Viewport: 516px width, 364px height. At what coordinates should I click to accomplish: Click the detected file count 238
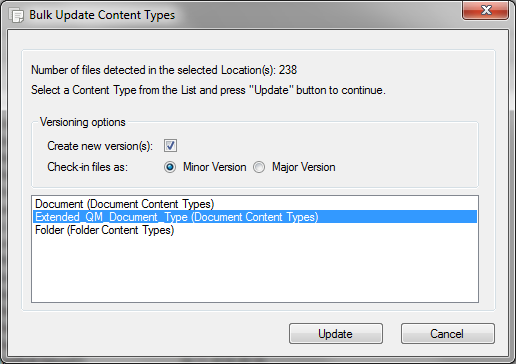point(288,70)
